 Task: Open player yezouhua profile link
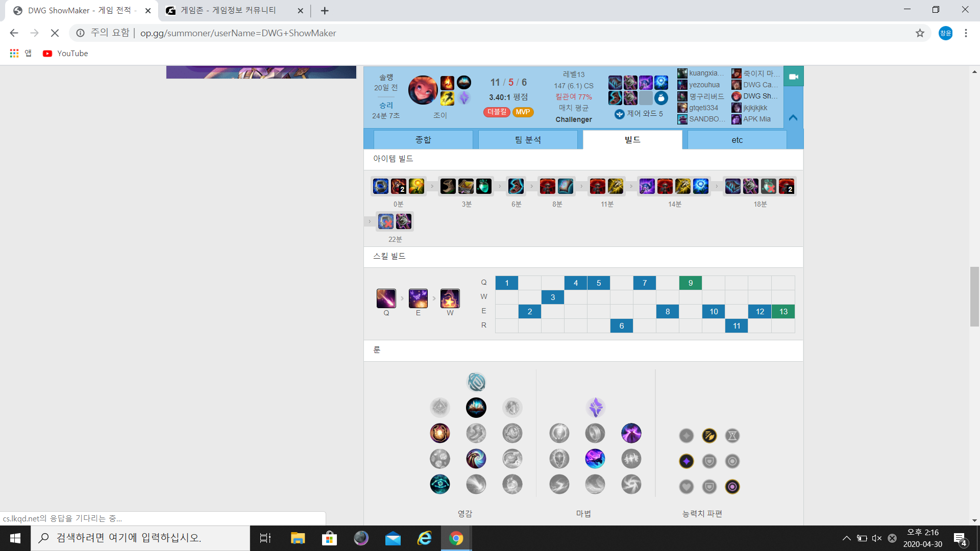[x=704, y=85]
